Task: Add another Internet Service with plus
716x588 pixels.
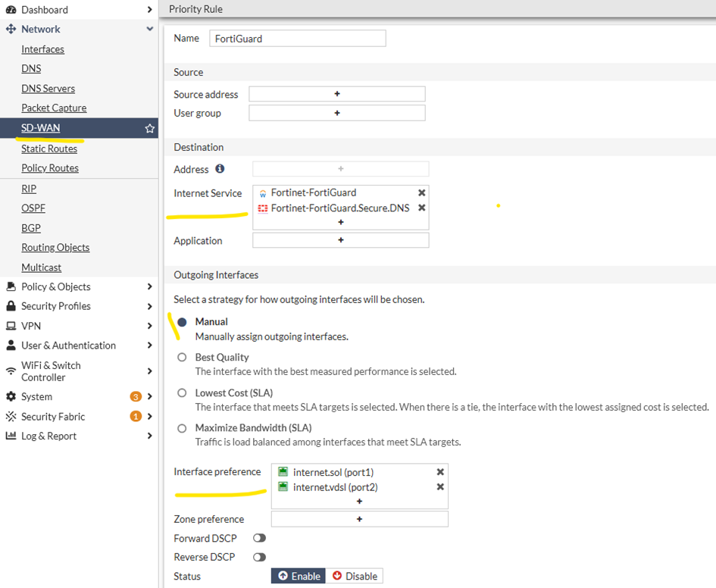Action: click(341, 222)
